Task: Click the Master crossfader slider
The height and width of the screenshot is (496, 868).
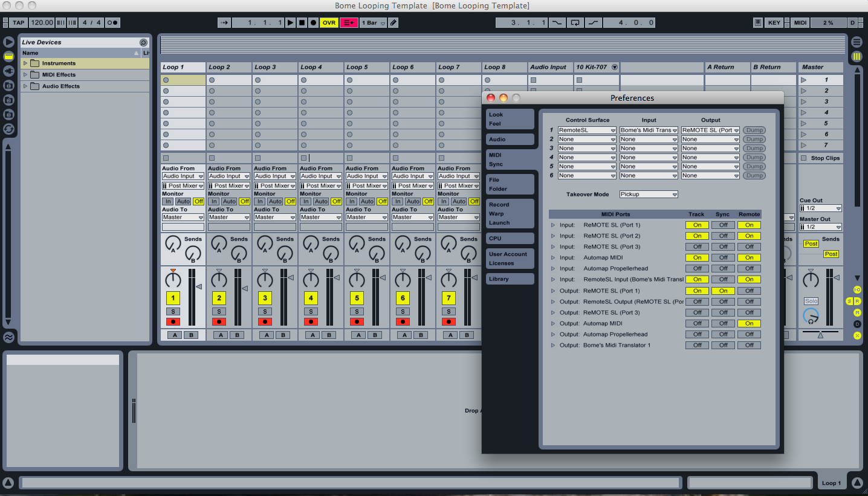Action: 820,333
